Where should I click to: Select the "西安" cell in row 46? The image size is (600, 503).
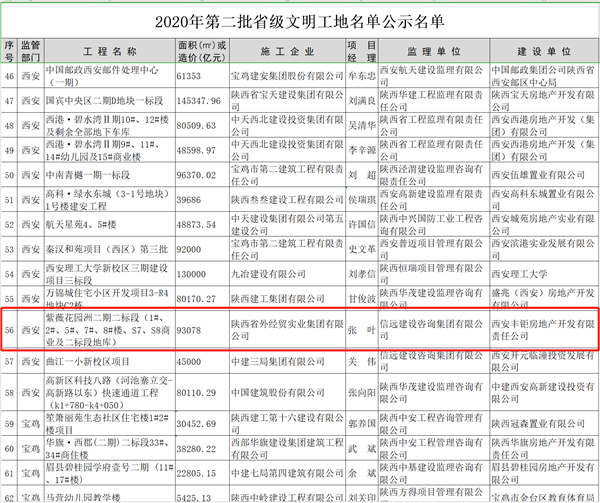[x=31, y=76]
